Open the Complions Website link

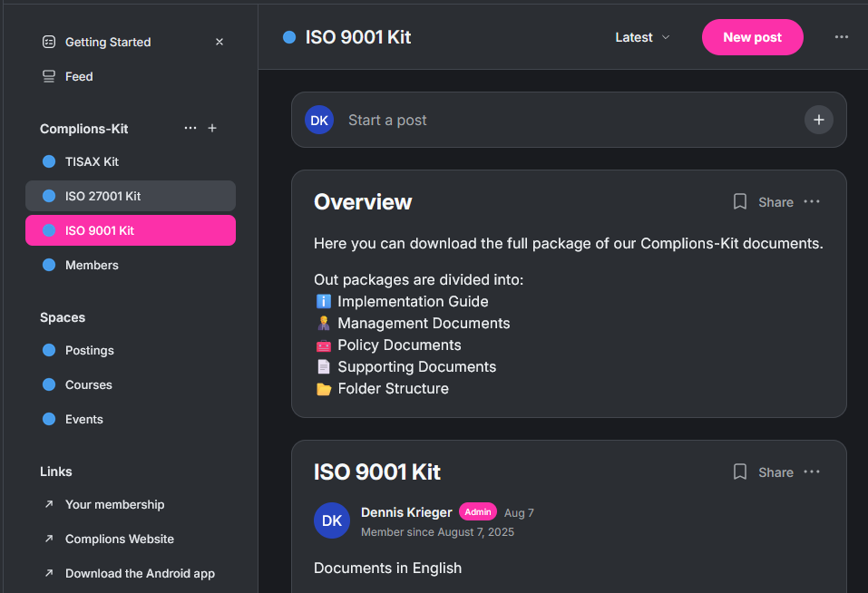(x=119, y=539)
